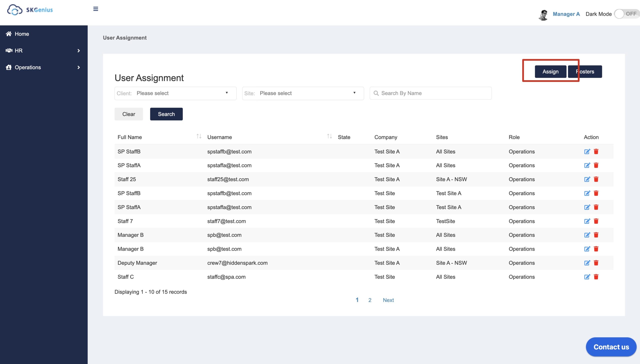
Task: Click edit icon for Staff 25 row
Action: click(x=587, y=179)
